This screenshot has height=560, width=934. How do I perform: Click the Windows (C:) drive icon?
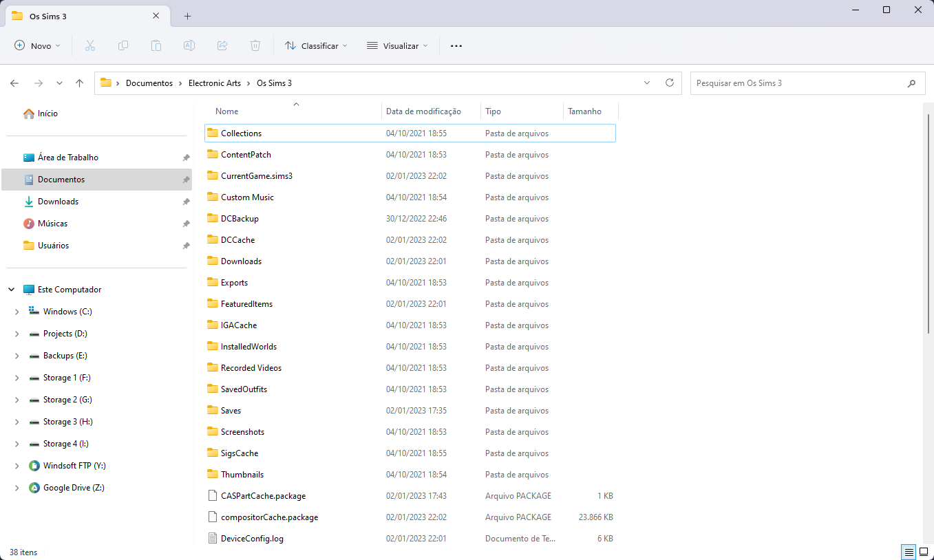click(x=34, y=312)
